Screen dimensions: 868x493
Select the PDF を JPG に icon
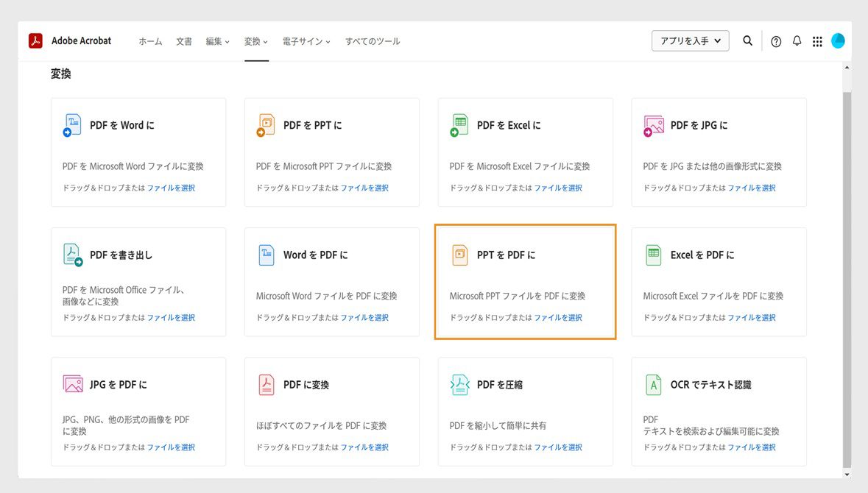click(653, 124)
